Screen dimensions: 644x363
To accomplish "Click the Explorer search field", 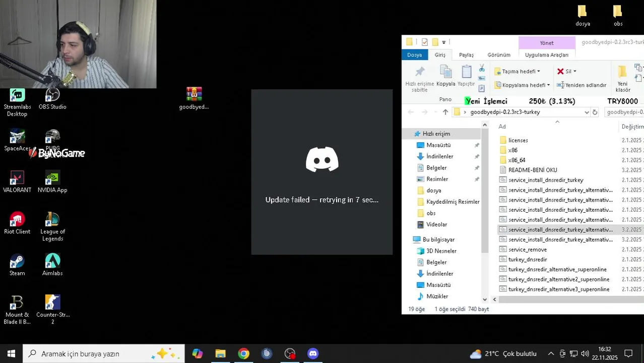I will pyautogui.click(x=624, y=112).
